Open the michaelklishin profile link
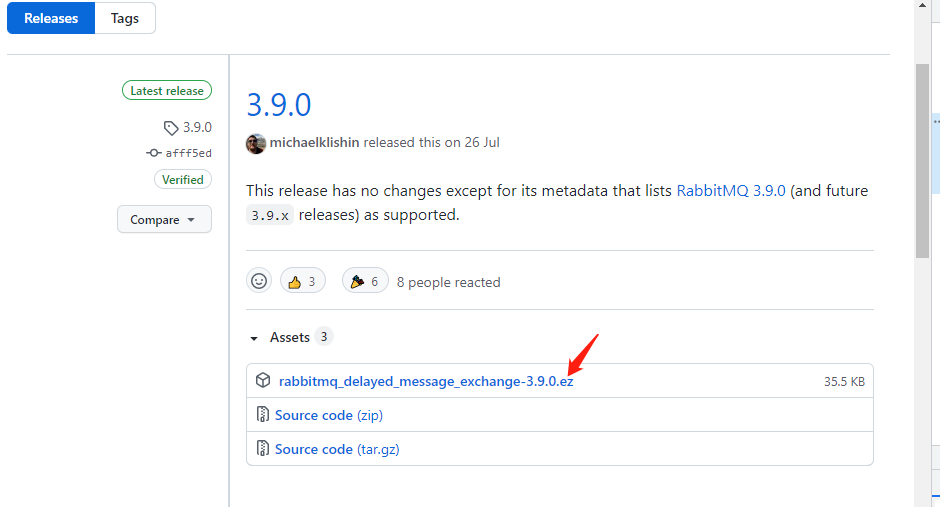The height and width of the screenshot is (507, 940). [x=314, y=142]
